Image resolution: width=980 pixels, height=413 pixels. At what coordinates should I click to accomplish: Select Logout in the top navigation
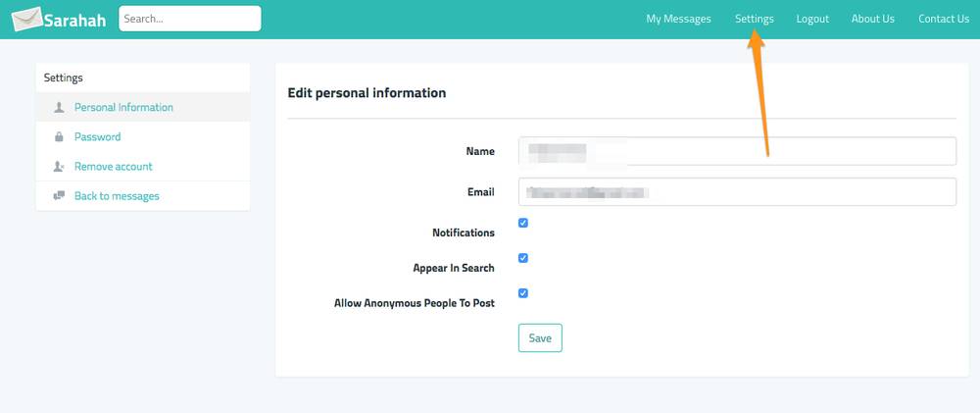812,19
